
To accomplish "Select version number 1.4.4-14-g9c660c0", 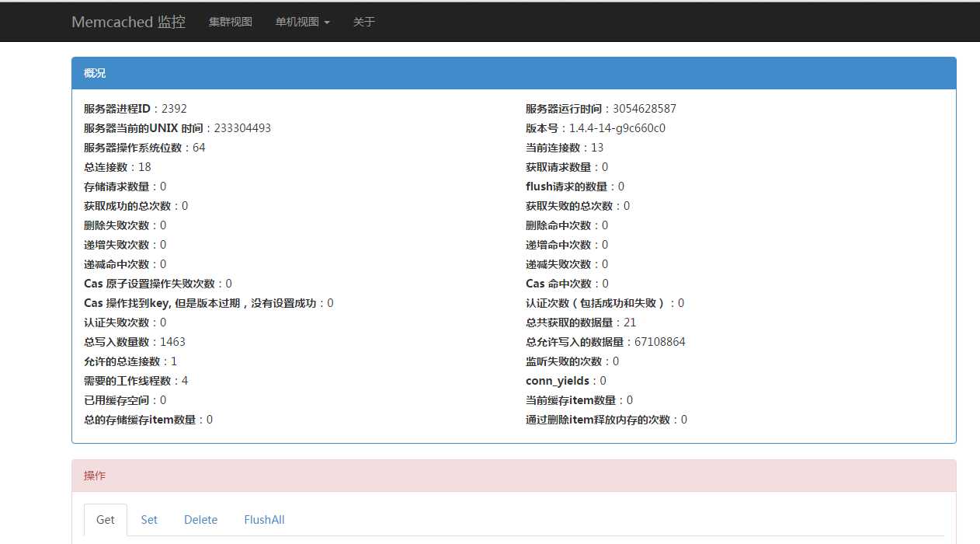I will 617,128.
